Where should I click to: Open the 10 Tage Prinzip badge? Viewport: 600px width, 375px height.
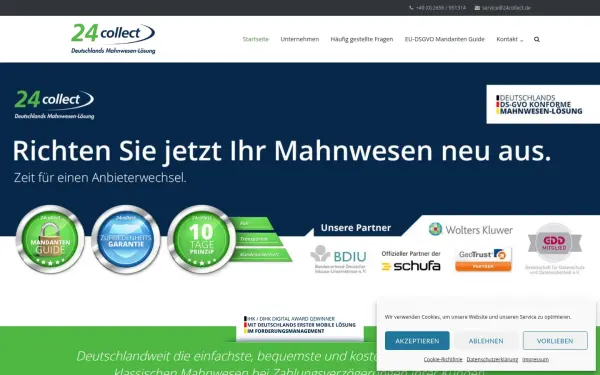202,240
